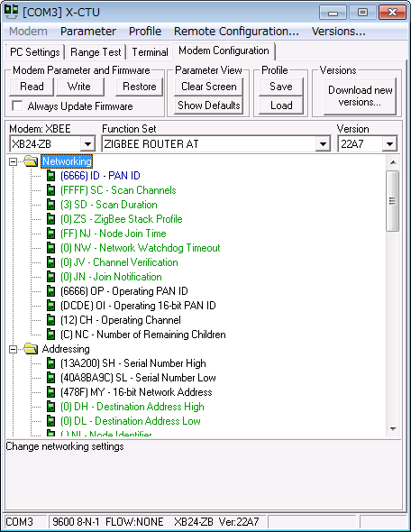Click the Restore button
Viewport: 411px width, 532px height.
coord(140,87)
